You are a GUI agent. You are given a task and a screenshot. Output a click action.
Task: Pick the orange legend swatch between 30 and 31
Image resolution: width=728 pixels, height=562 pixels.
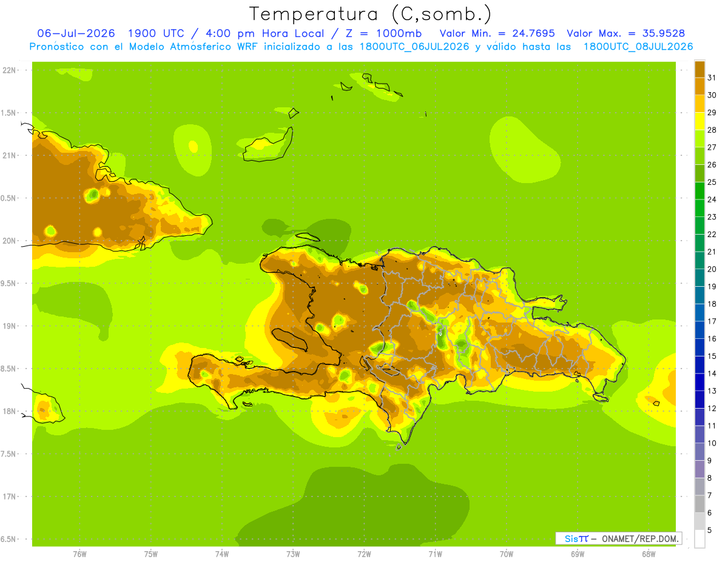pyautogui.click(x=699, y=86)
